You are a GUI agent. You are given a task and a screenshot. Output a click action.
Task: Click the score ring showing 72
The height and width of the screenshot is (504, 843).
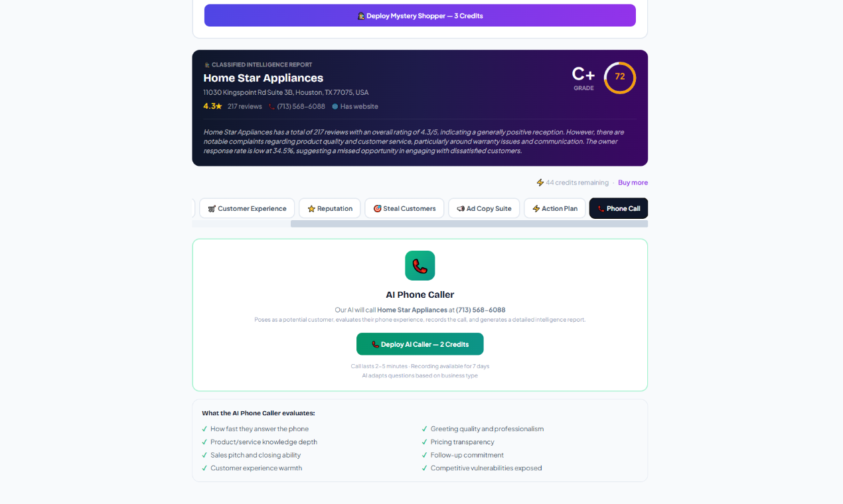[x=620, y=78]
